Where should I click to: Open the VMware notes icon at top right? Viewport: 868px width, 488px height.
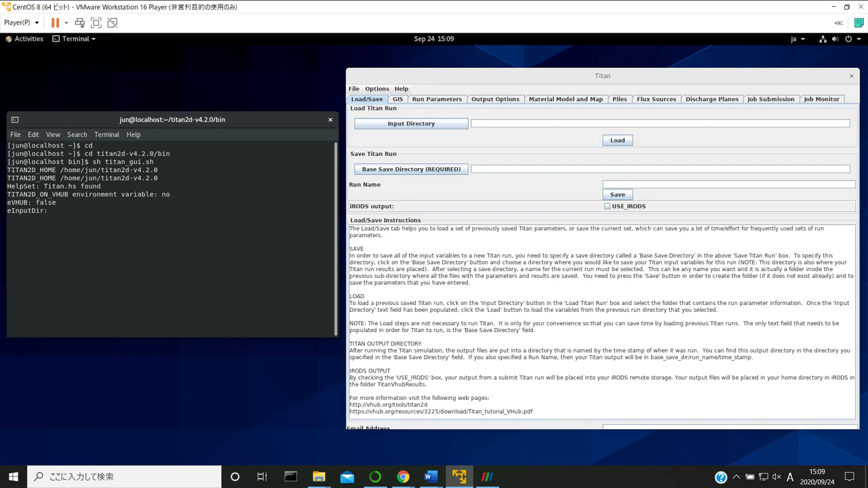point(859,23)
